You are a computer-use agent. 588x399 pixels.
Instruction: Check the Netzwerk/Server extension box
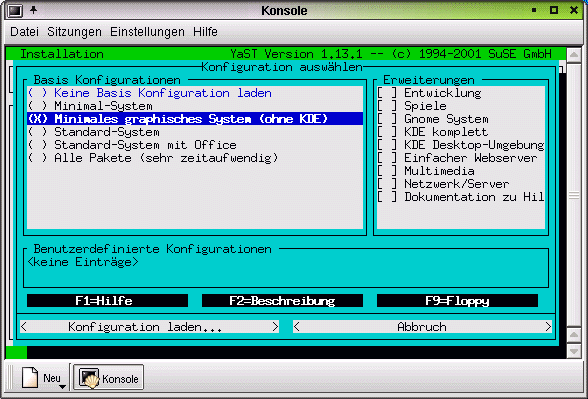pos(387,184)
